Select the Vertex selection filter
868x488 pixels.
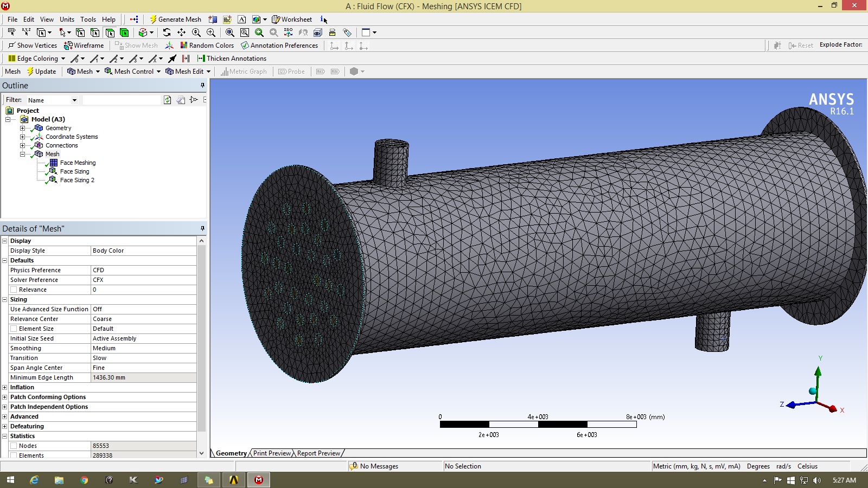tap(80, 33)
